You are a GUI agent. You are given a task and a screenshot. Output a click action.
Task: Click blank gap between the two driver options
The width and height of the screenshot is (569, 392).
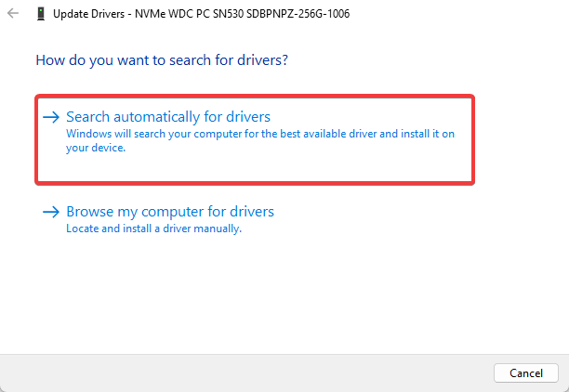pyautogui.click(x=251, y=193)
